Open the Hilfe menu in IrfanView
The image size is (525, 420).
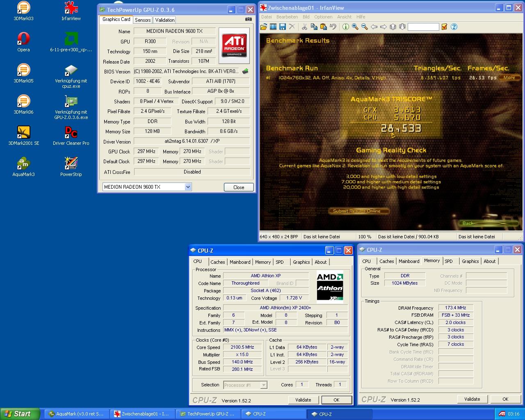[361, 17]
